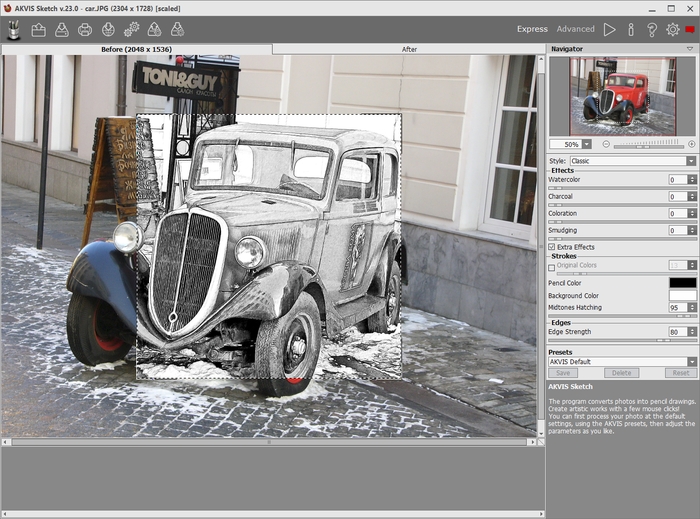Click the image scrollbar left arrow

5,442
